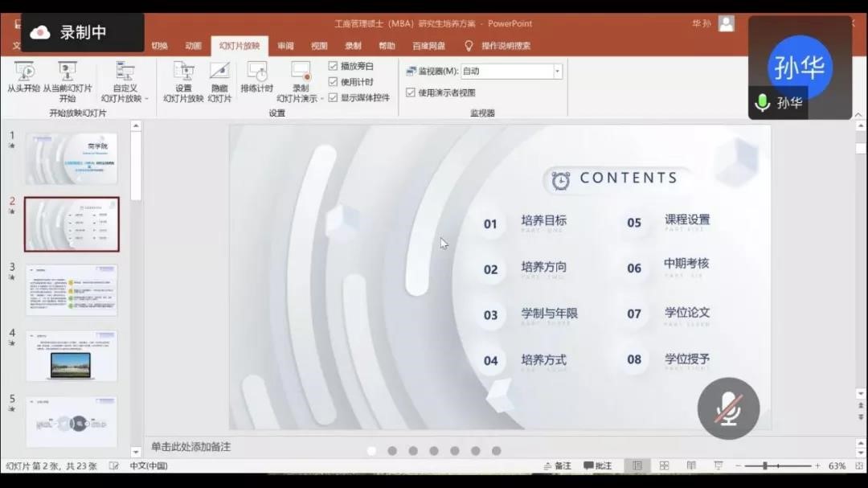Click the Hide Slide (隐藏幻灯片) icon
This screenshot has height=488, width=868.
[219, 71]
